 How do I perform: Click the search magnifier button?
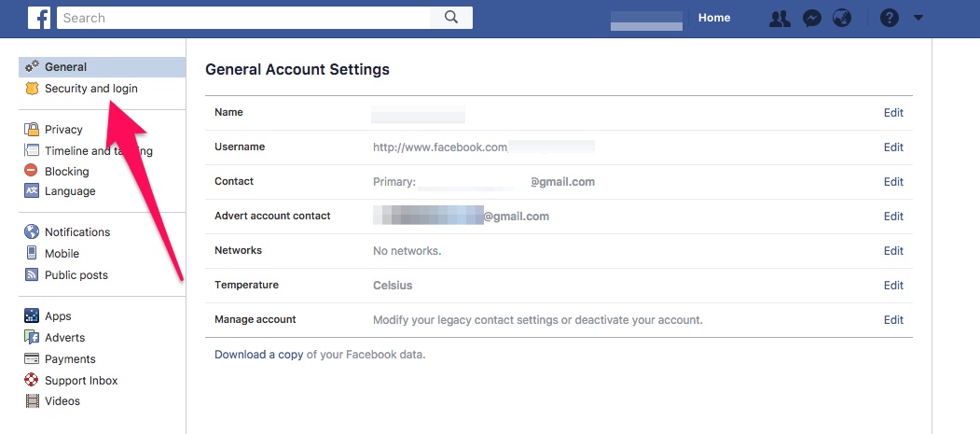[x=451, y=18]
